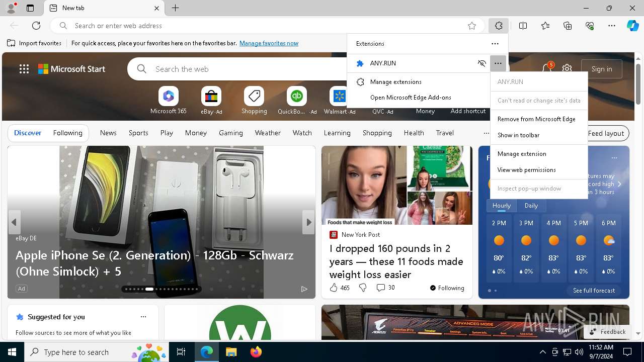Switch weather card to Daily
Image resolution: width=644 pixels, height=362 pixels.
pos(531,206)
